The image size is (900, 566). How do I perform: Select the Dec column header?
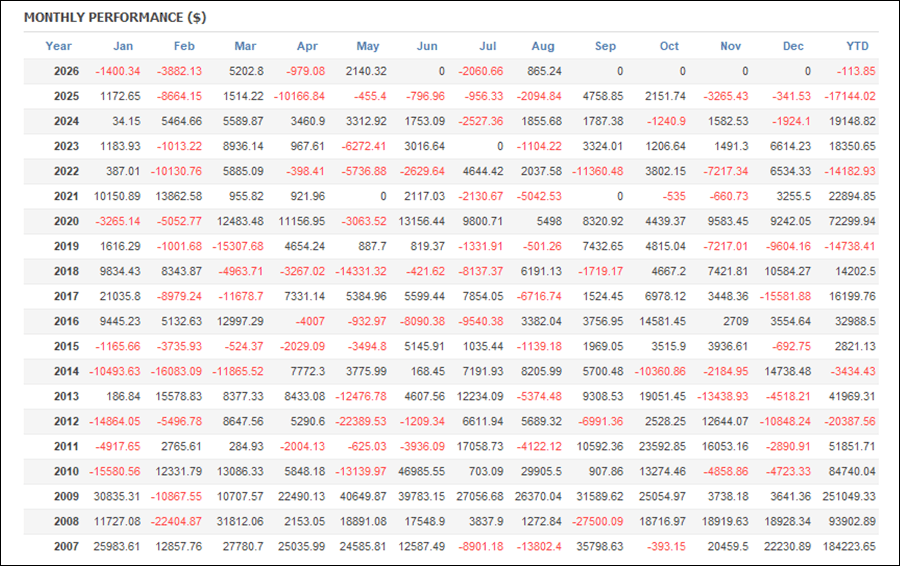click(x=793, y=46)
